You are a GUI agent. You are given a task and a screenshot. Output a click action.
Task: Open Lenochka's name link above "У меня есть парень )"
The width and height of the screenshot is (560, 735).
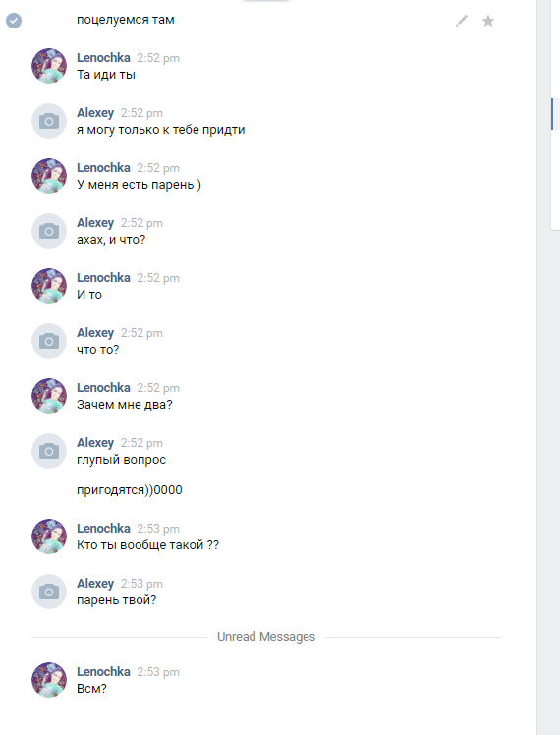pyautogui.click(x=103, y=167)
